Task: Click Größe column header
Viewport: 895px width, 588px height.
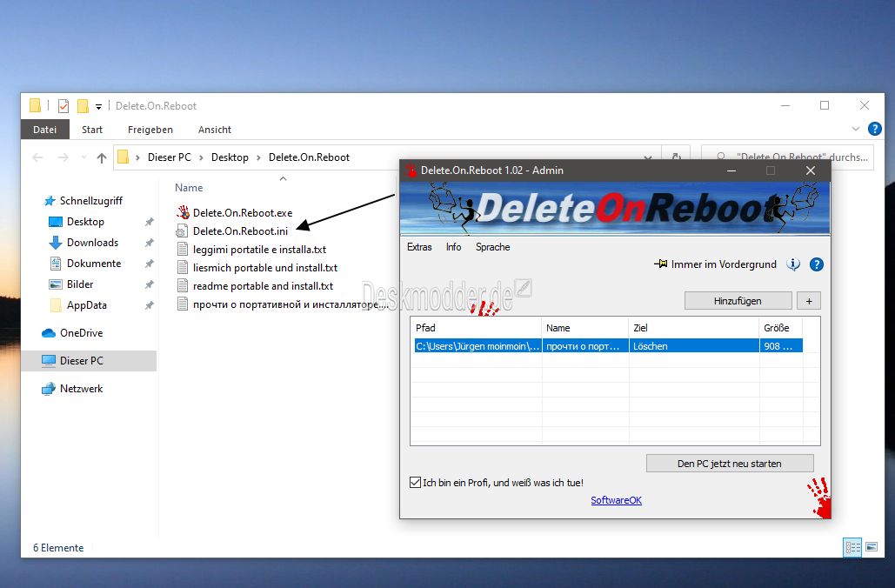Action: click(781, 328)
